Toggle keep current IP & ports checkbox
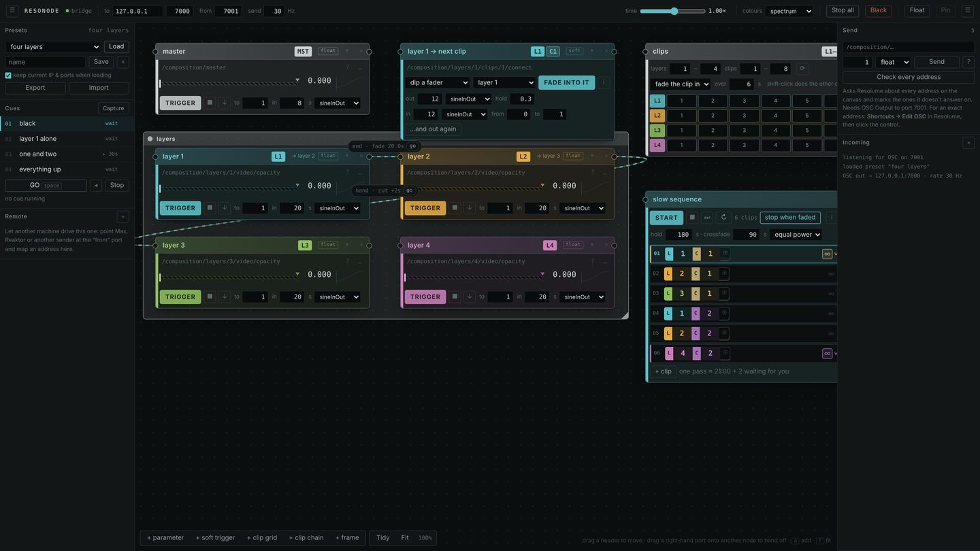The image size is (980, 551). pos(8,76)
